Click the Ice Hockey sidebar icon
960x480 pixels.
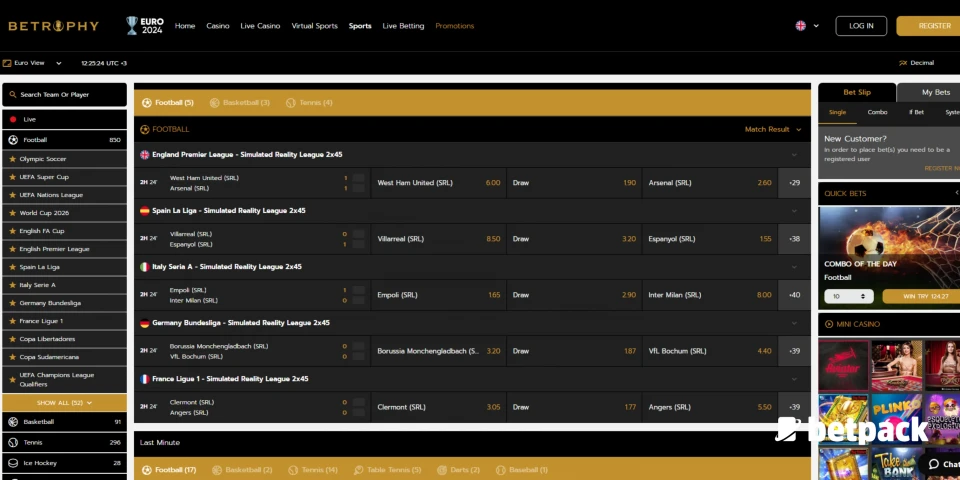click(x=13, y=462)
